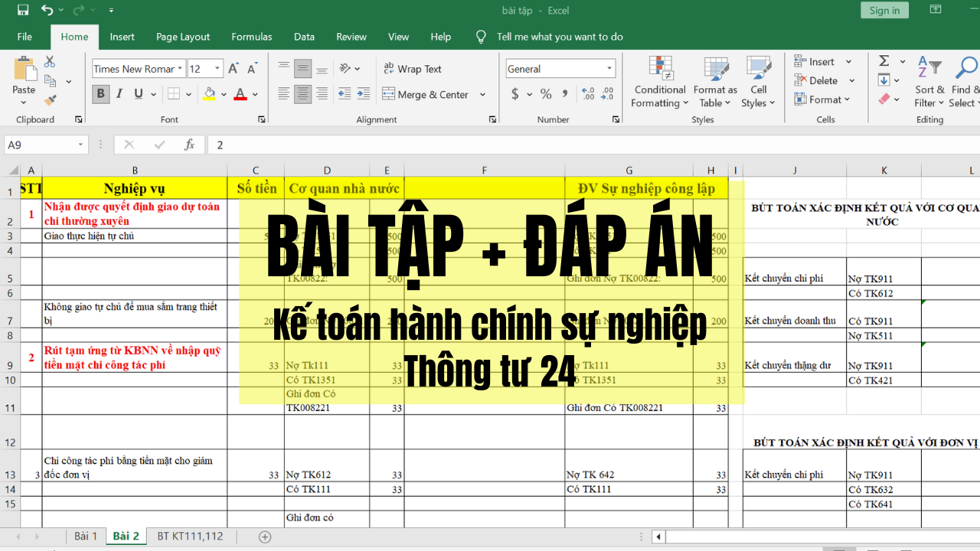Toggle Italic formatting
This screenshot has width=980, height=551.
click(x=119, y=94)
